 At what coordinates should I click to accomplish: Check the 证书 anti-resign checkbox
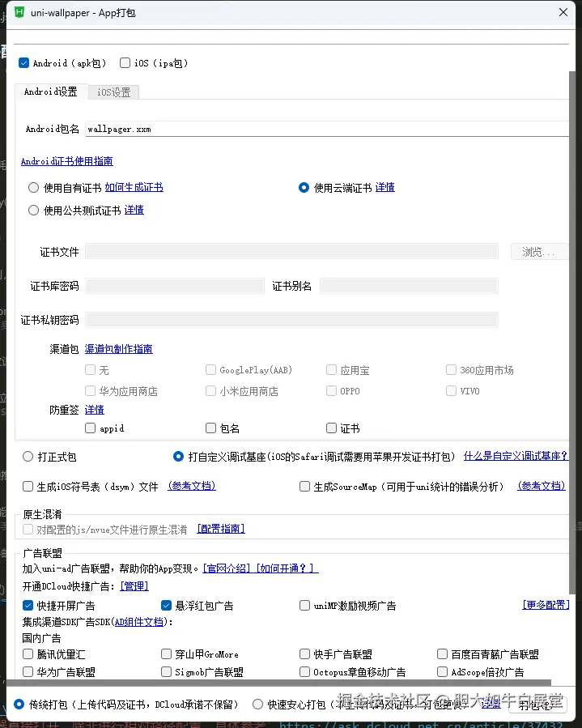[331, 428]
